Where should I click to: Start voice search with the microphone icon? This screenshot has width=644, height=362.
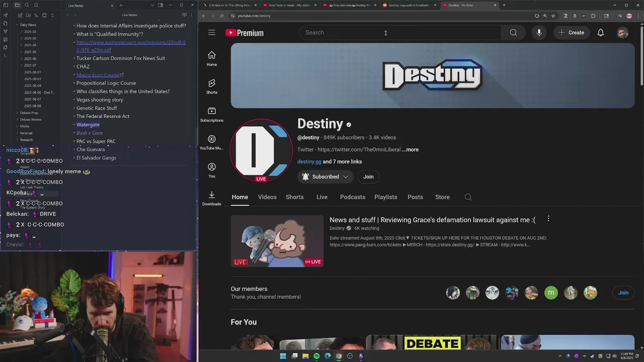coord(539,33)
